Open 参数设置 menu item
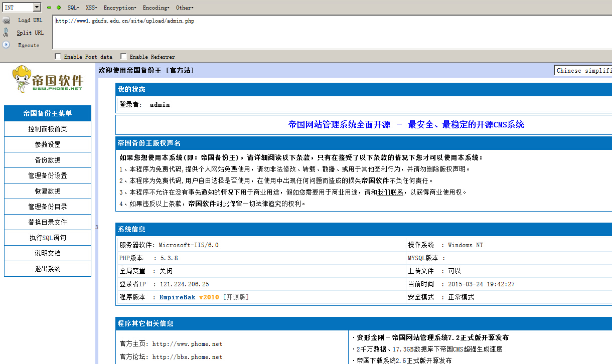612x364 pixels. click(x=48, y=144)
